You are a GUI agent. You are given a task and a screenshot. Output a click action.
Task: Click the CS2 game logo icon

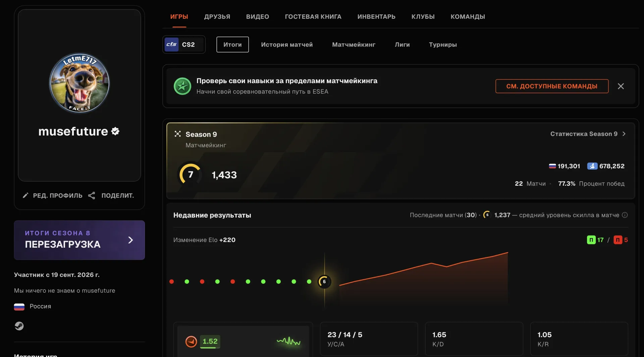click(171, 44)
